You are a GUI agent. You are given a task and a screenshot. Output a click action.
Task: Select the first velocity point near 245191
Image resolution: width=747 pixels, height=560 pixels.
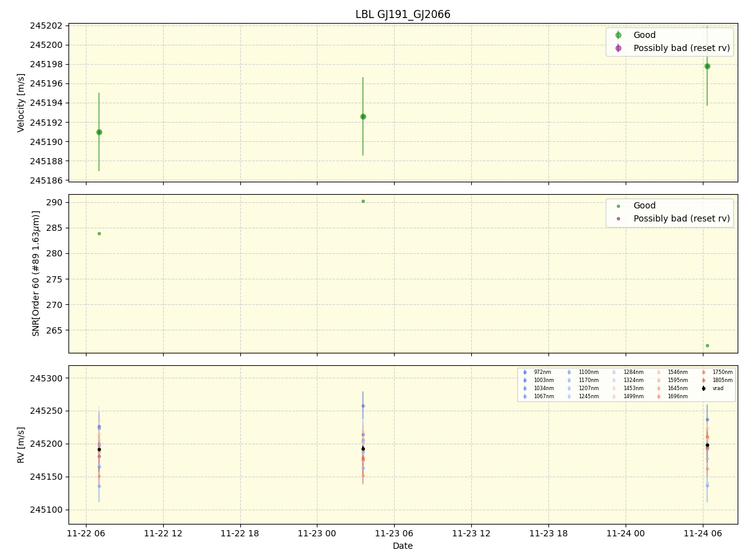99,132
